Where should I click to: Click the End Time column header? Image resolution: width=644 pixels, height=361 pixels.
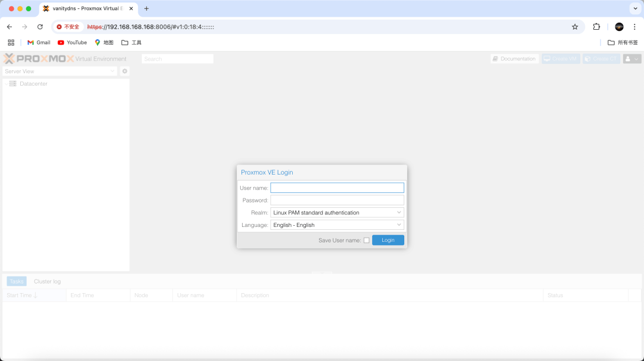[x=98, y=295]
